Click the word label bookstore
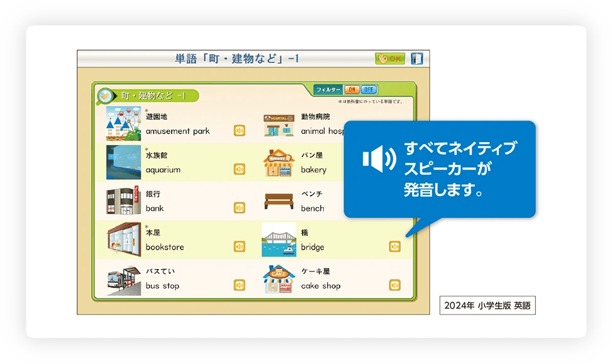Image resolution: width=612 pixels, height=364 pixels. click(x=165, y=247)
